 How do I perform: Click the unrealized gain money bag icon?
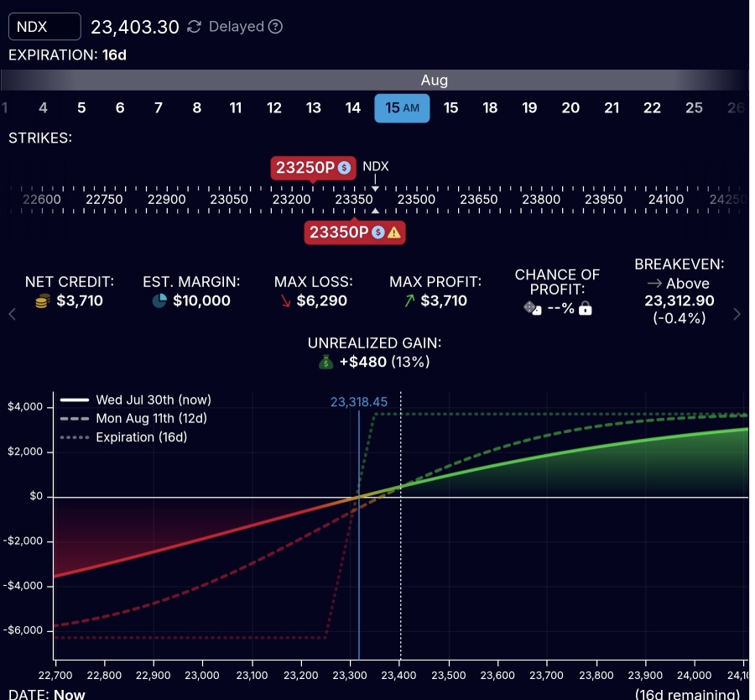pos(326,362)
